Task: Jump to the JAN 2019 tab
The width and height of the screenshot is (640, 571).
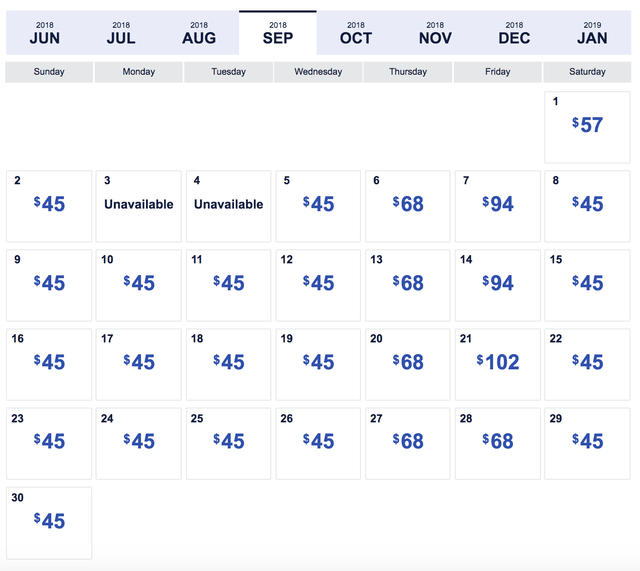Action: 592,33
